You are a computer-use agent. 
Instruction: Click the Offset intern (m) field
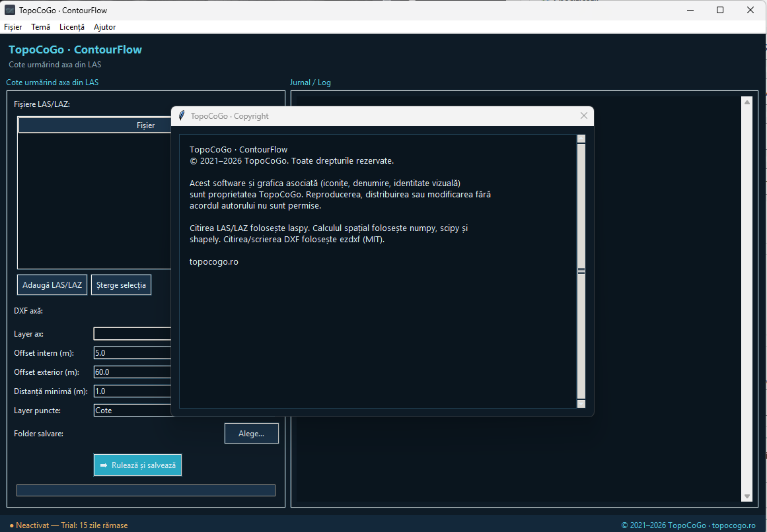pyautogui.click(x=132, y=352)
